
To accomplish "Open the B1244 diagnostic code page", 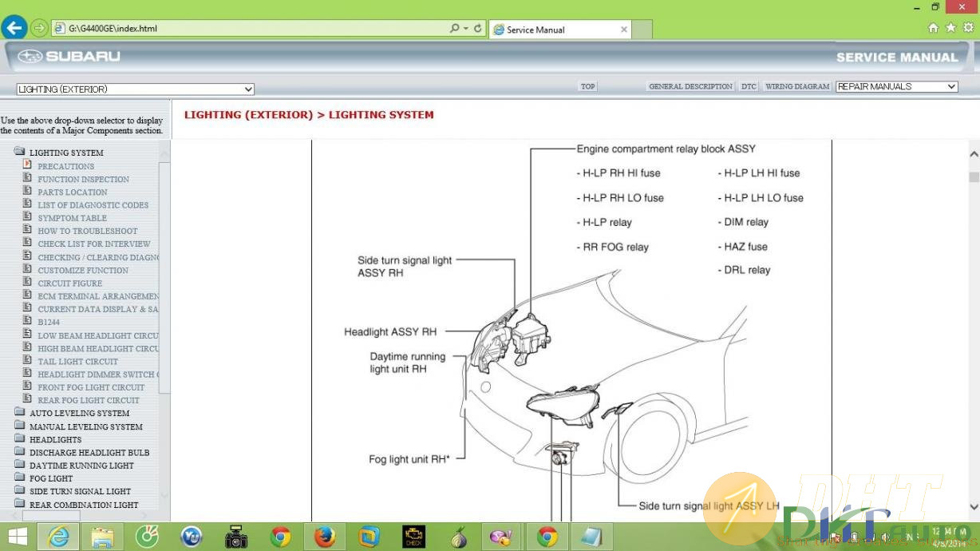I will [x=49, y=322].
